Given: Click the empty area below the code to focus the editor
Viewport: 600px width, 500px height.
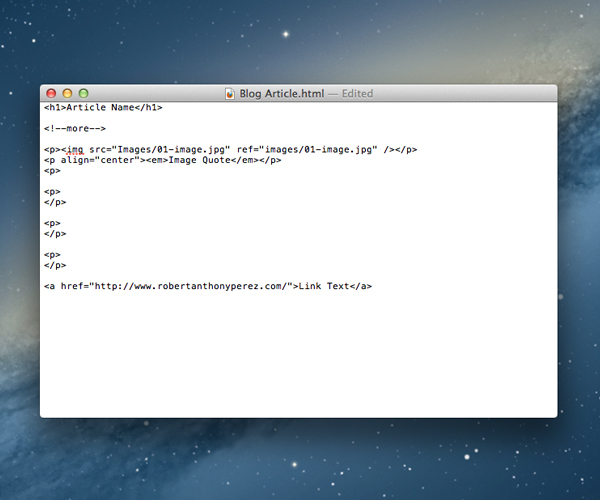Looking at the screenshot, I should click(x=298, y=356).
